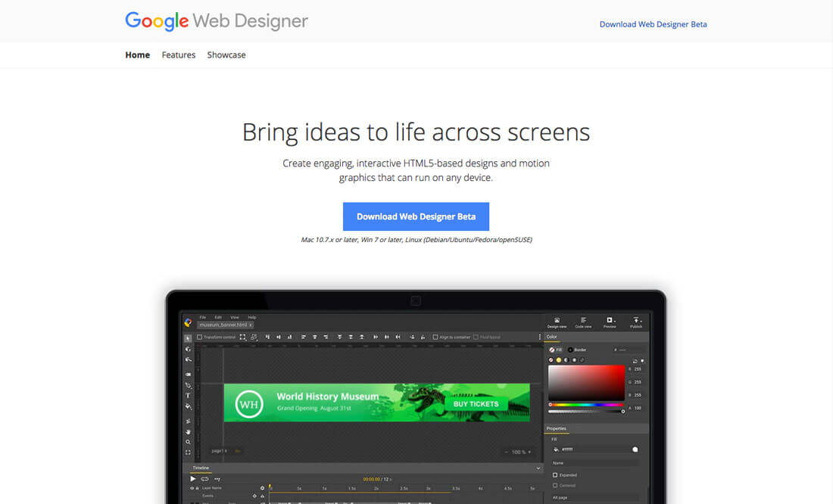833x504 pixels.
Task: Click the A value 100 field
Action: point(638,409)
